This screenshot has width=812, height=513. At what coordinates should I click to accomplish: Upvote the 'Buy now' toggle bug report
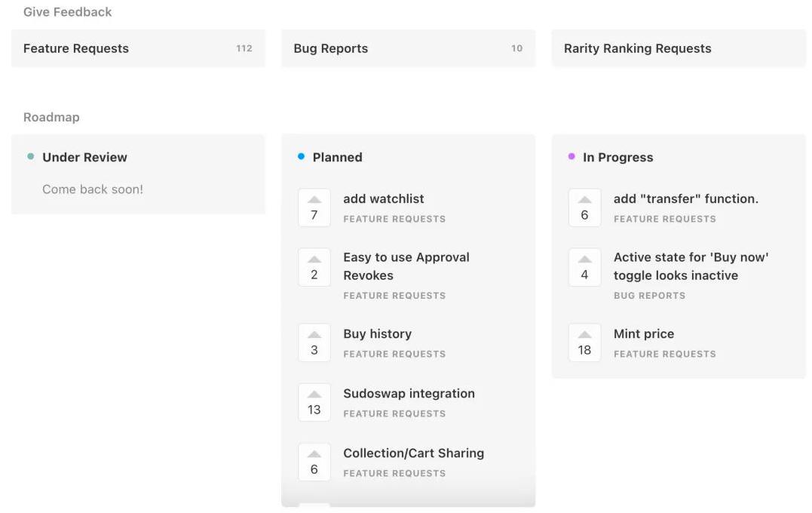click(584, 267)
